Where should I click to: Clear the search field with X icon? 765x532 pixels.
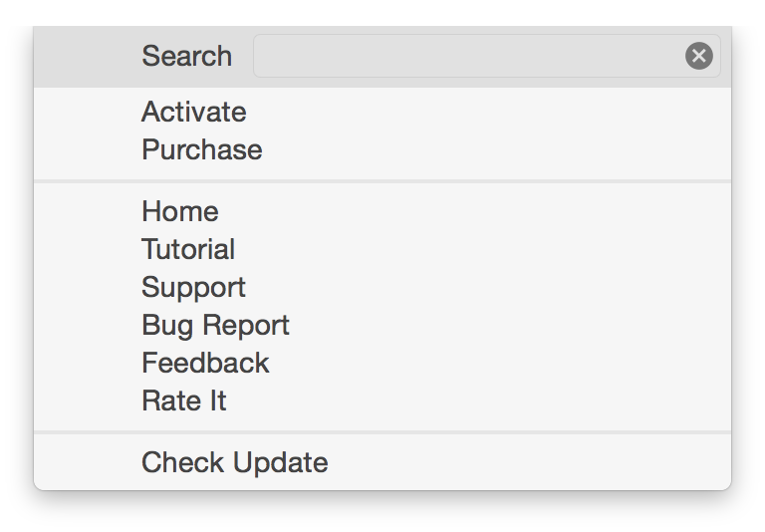(x=699, y=56)
